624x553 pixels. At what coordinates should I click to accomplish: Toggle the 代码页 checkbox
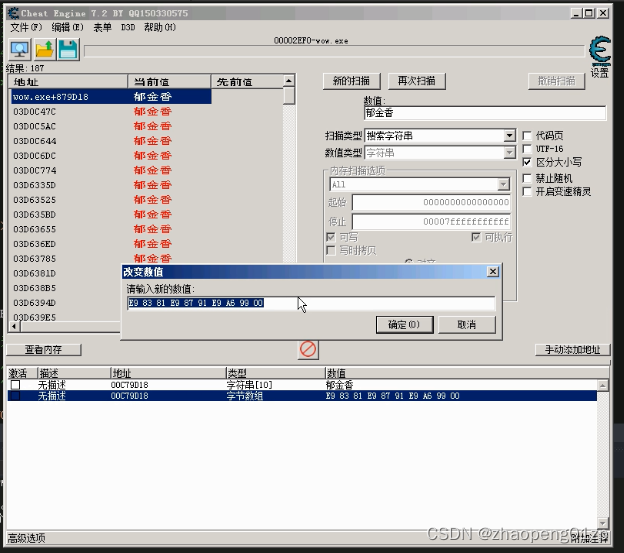[527, 136]
